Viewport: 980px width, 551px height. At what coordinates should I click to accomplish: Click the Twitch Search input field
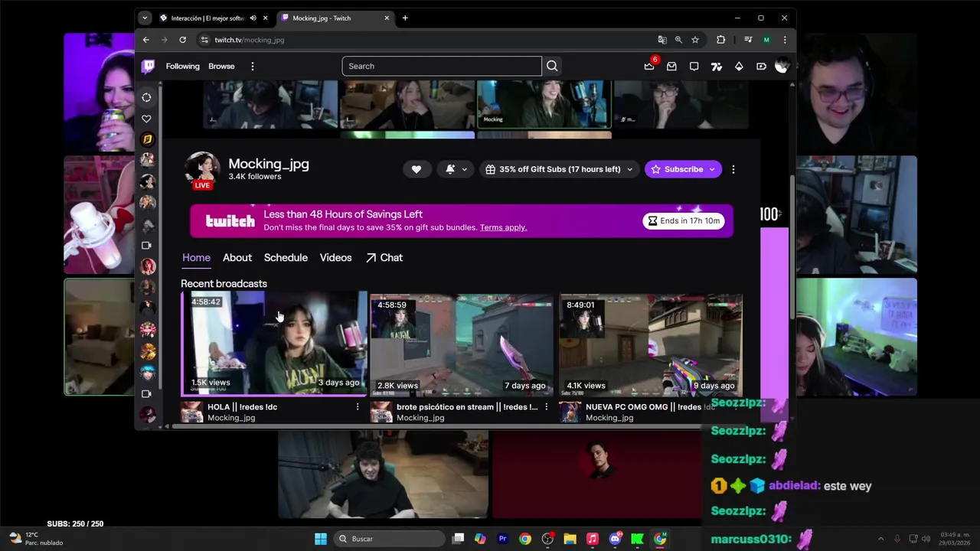click(x=442, y=66)
